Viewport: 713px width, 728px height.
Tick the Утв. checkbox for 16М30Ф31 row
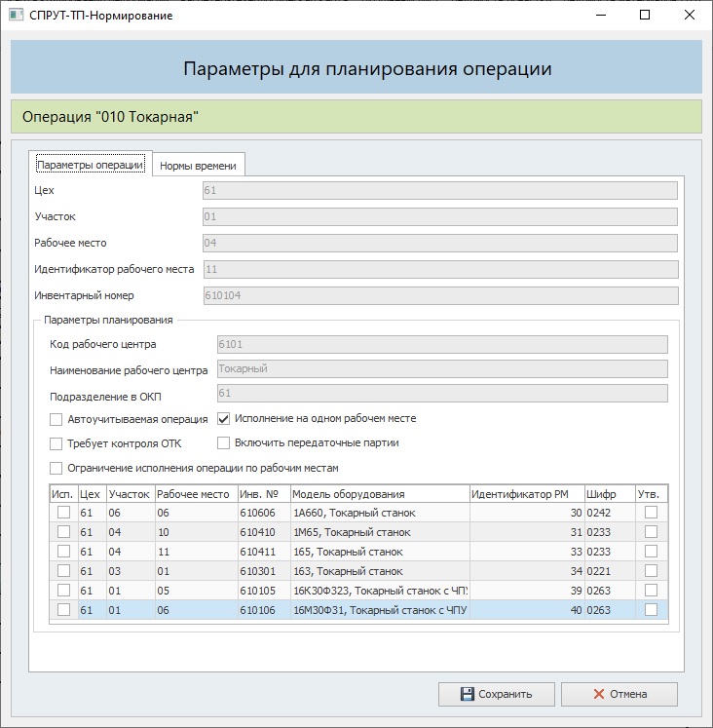tap(651, 610)
